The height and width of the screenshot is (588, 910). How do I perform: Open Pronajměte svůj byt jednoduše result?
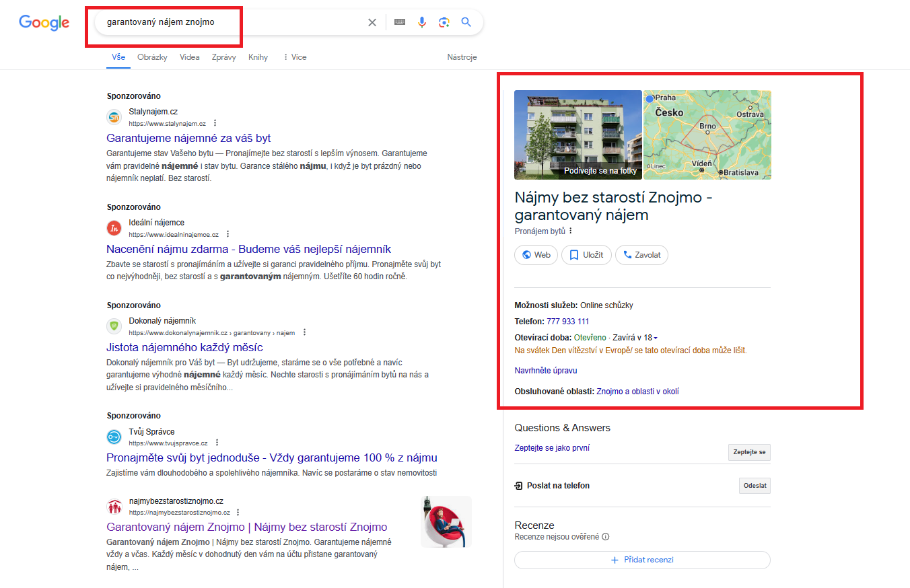click(272, 457)
